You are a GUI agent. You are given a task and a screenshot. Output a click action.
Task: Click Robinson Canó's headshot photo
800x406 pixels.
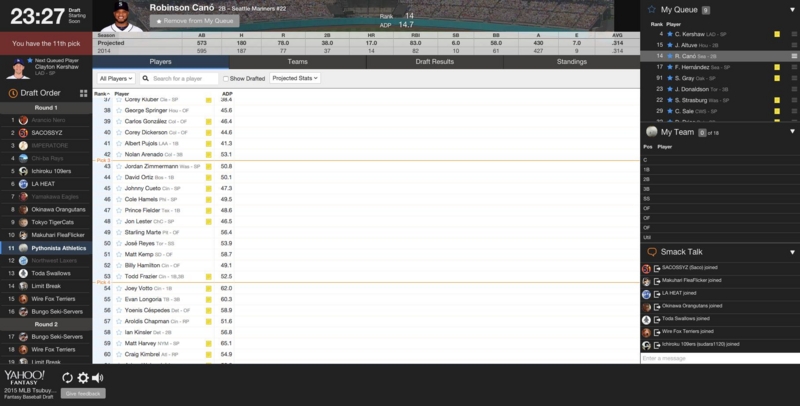(x=121, y=16)
